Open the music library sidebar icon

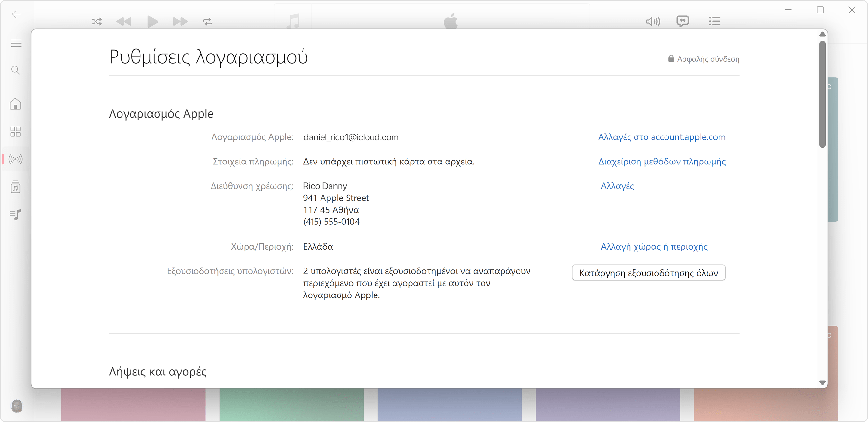pyautogui.click(x=15, y=187)
